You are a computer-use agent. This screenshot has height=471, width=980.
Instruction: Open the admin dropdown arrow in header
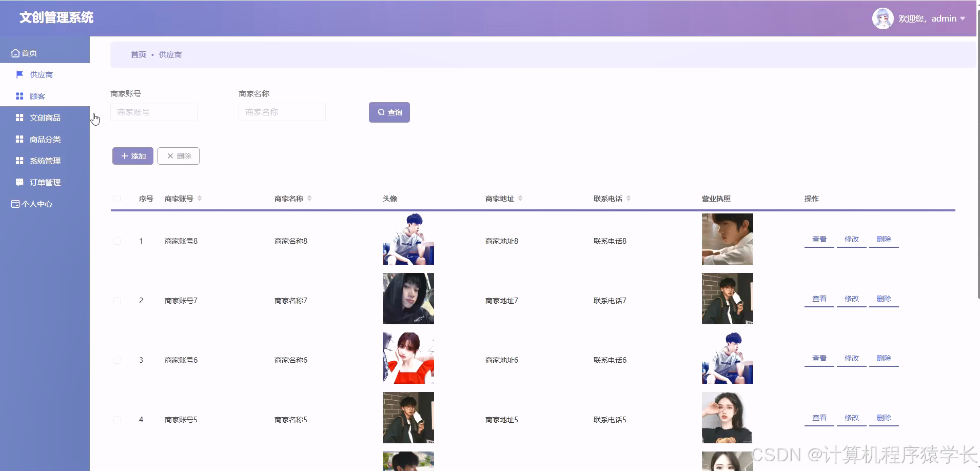coord(963,18)
